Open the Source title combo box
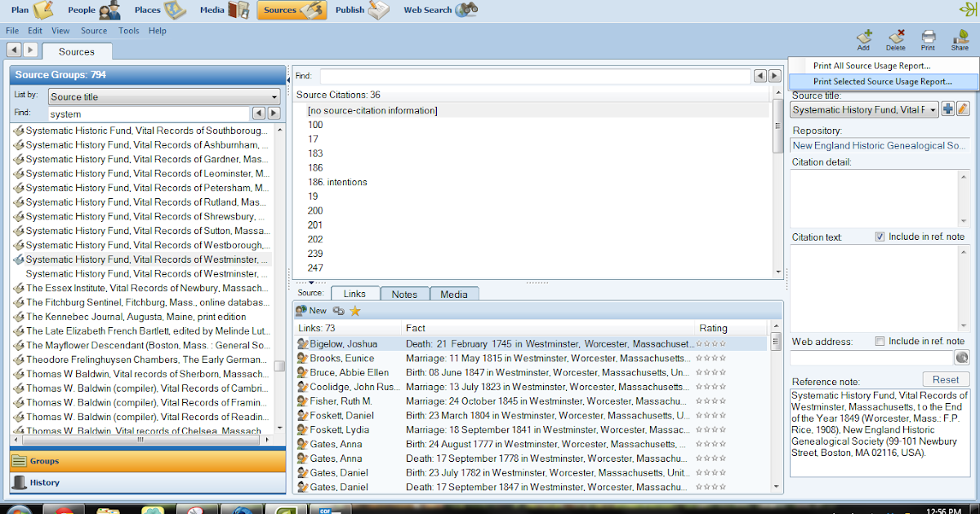This screenshot has height=514, width=980. (x=865, y=109)
